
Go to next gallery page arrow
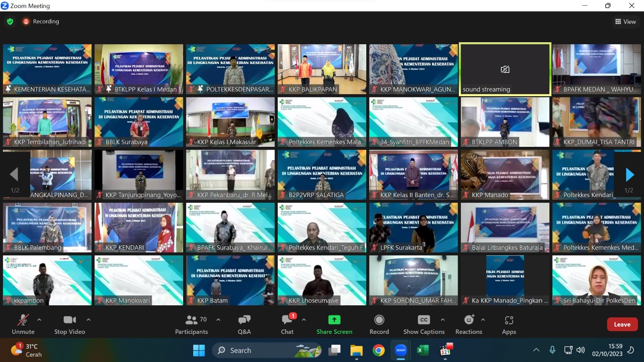630,175
